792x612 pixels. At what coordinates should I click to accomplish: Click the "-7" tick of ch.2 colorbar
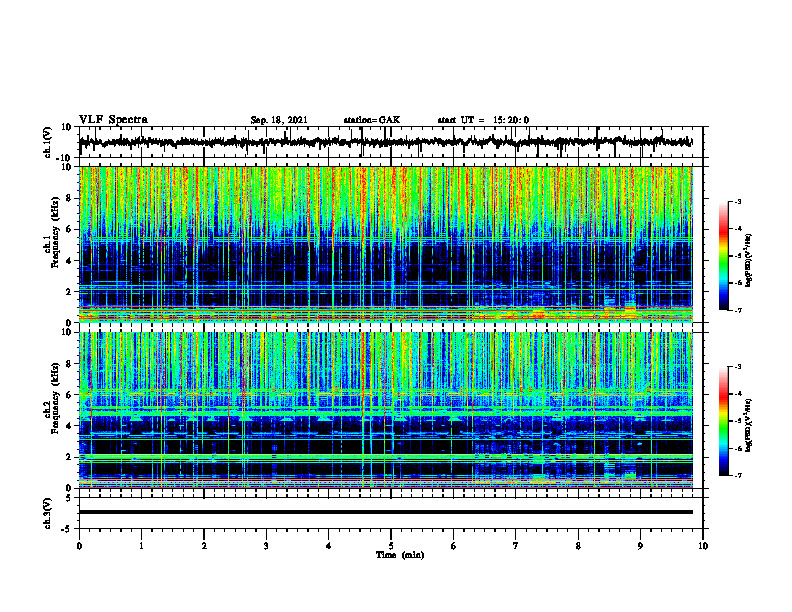[738, 476]
